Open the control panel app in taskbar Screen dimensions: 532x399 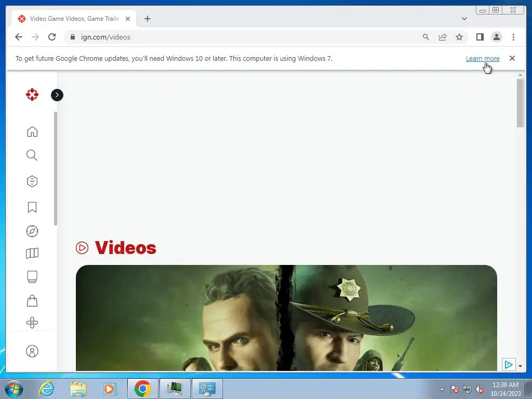[x=207, y=389]
